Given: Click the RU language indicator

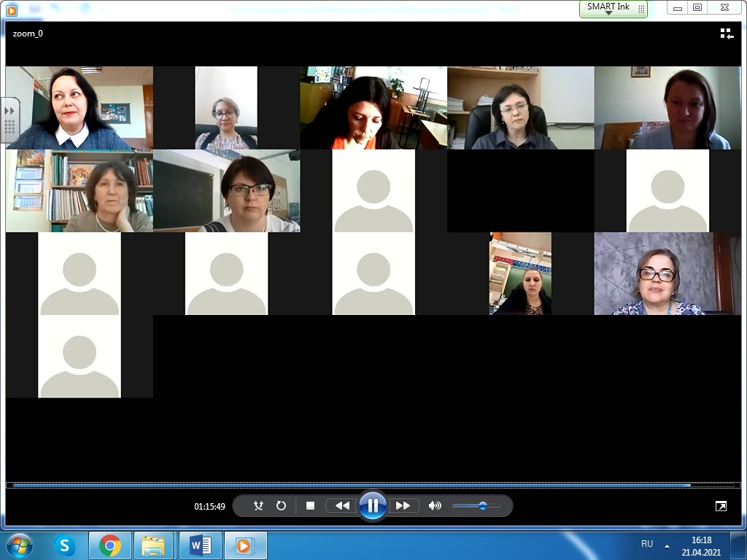Looking at the screenshot, I should pos(647,544).
